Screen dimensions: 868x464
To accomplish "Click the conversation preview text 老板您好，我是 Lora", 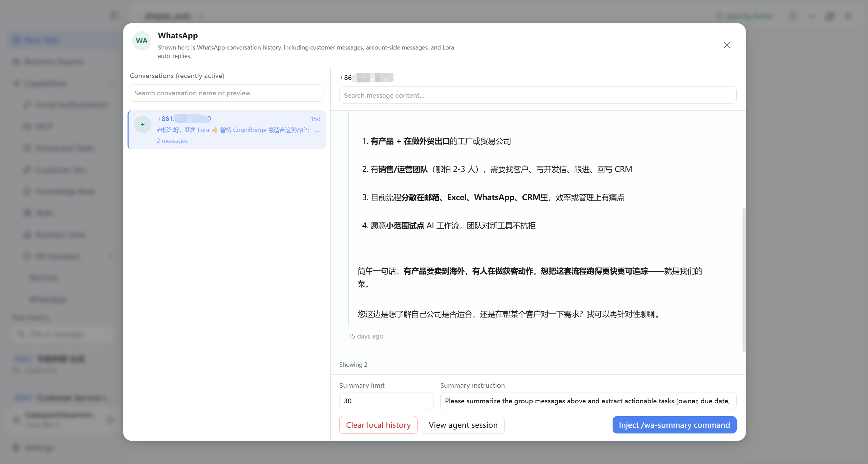I will pos(237,130).
